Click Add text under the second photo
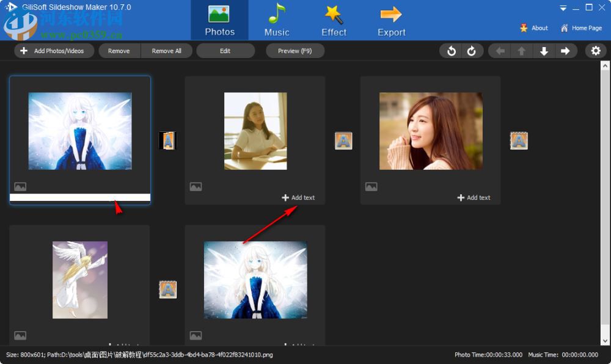The height and width of the screenshot is (364, 611). click(299, 197)
